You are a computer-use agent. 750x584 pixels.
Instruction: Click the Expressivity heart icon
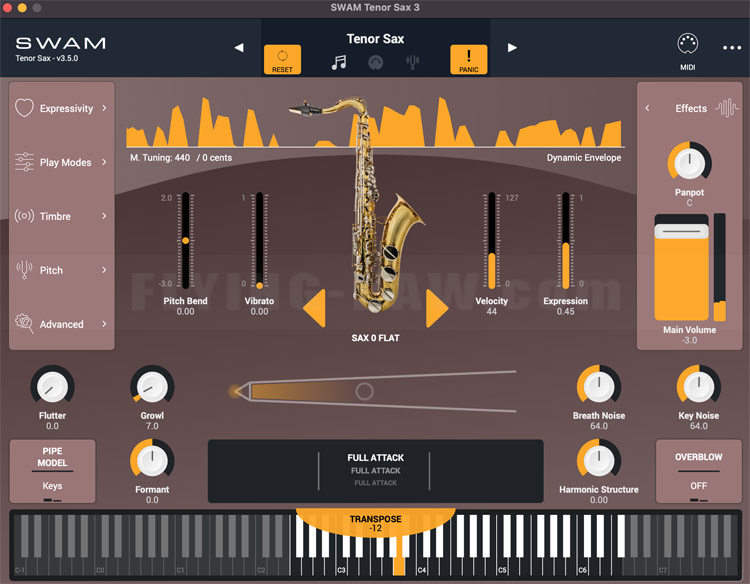pos(24,108)
